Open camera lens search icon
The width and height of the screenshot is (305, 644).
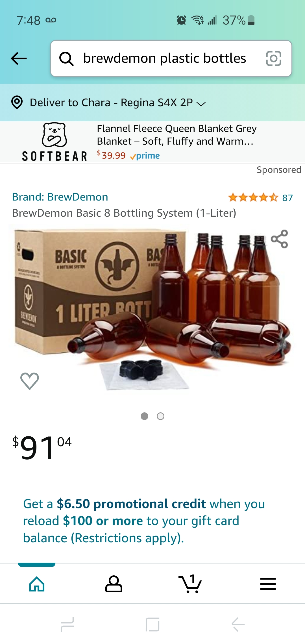point(273,58)
